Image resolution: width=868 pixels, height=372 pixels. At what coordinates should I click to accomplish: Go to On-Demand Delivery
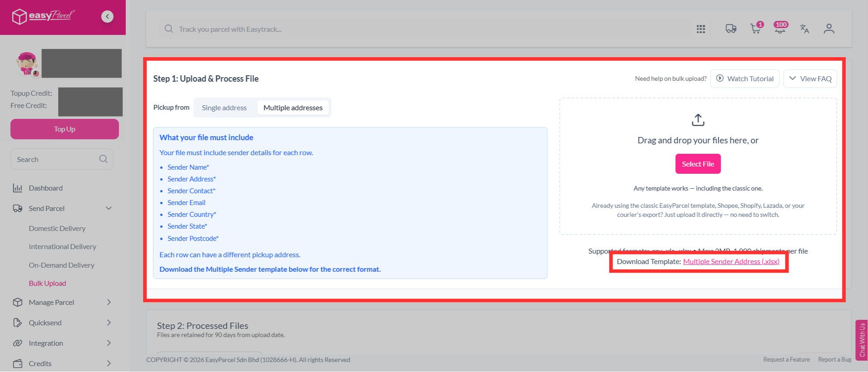pos(62,265)
